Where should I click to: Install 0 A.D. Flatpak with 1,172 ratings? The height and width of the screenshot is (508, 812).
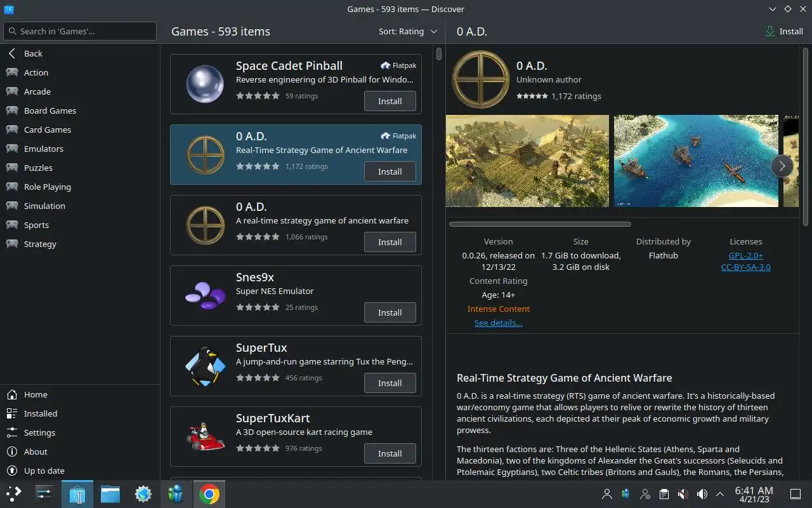click(x=390, y=171)
